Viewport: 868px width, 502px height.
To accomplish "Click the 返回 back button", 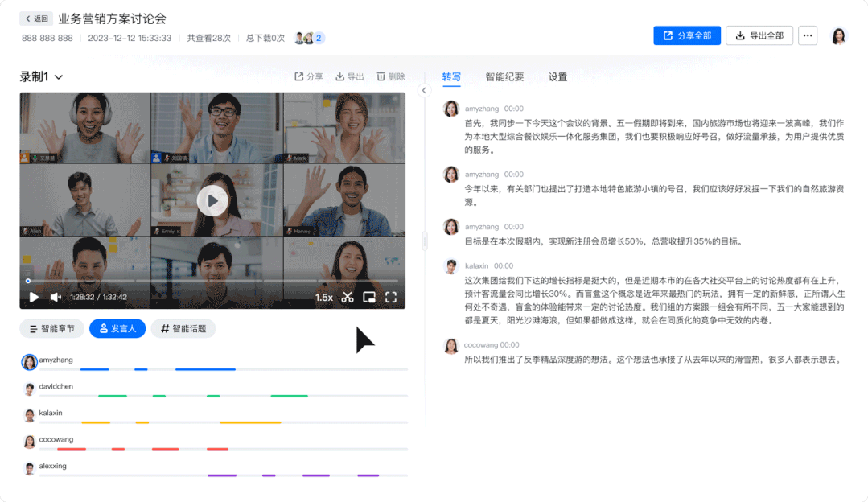I will (36, 19).
